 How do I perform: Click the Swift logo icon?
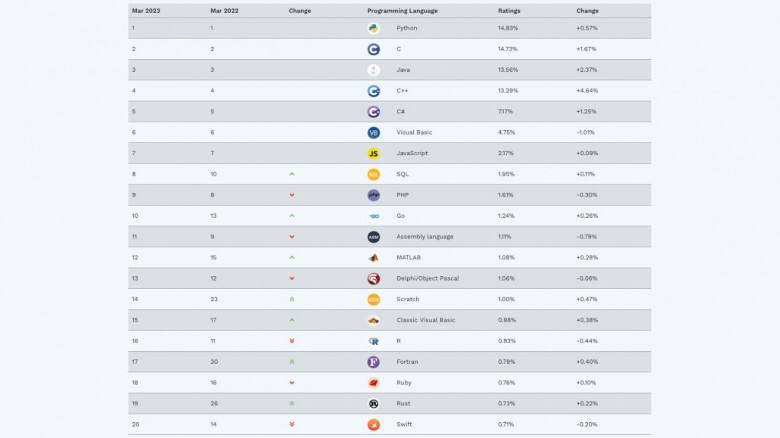pos(373,424)
